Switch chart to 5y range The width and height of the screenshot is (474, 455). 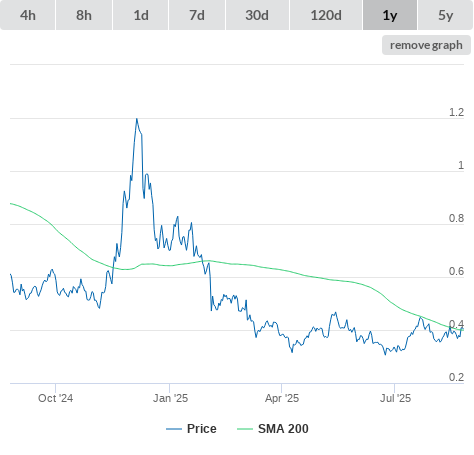pos(446,15)
